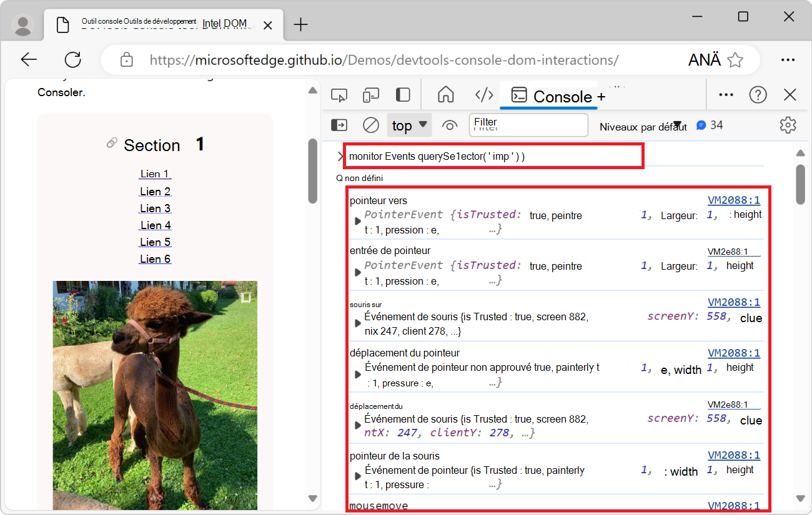The width and height of the screenshot is (812, 515).
Task: Expand the first PointerEvent object
Action: tap(357, 220)
